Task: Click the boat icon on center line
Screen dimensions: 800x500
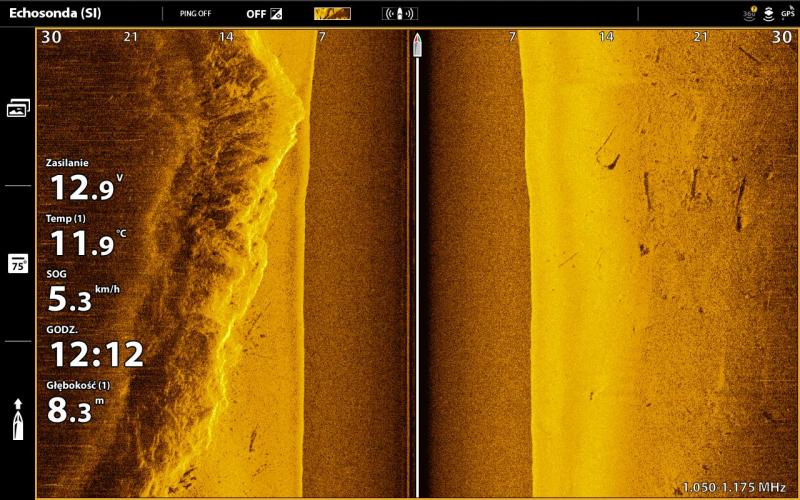Action: pos(417,44)
